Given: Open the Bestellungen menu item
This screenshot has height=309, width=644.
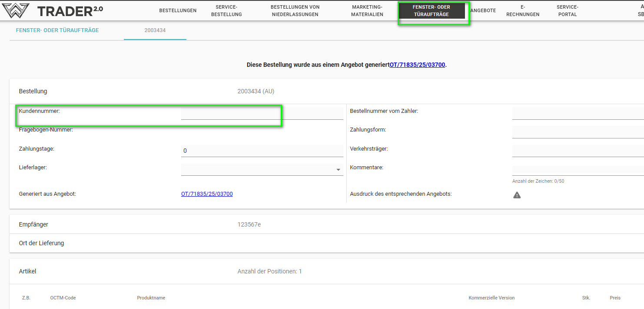Looking at the screenshot, I should click(x=178, y=10).
